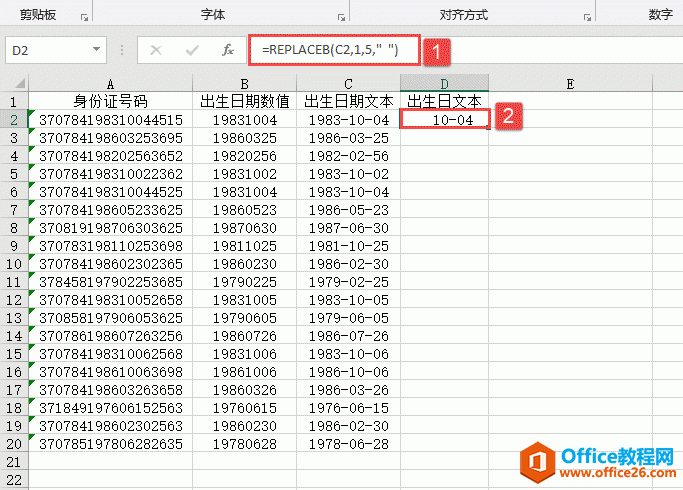The height and width of the screenshot is (490, 683).
Task: Select cell text 1987-06-30
Action: point(348,228)
